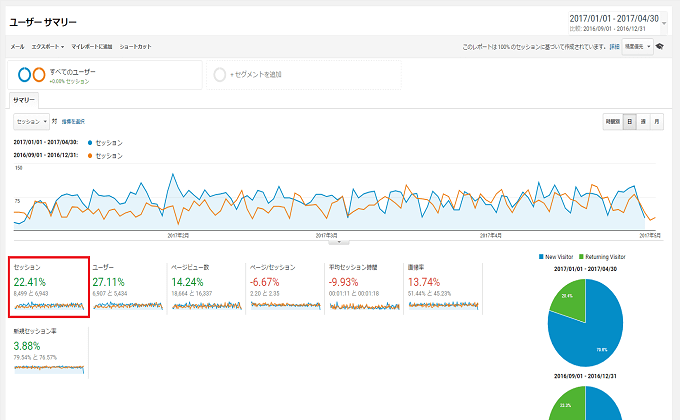Click +セグメントを追加
Screen dimensions: 680x420
tap(256, 75)
